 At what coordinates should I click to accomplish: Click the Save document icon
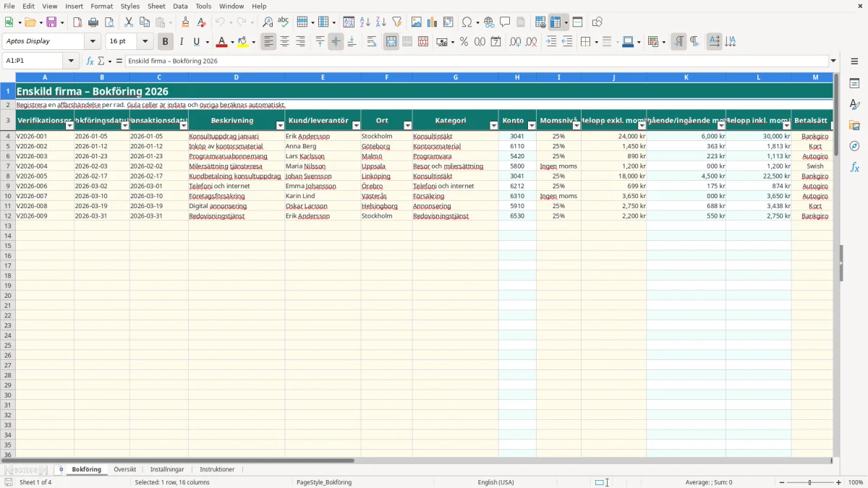pyautogui.click(x=51, y=22)
